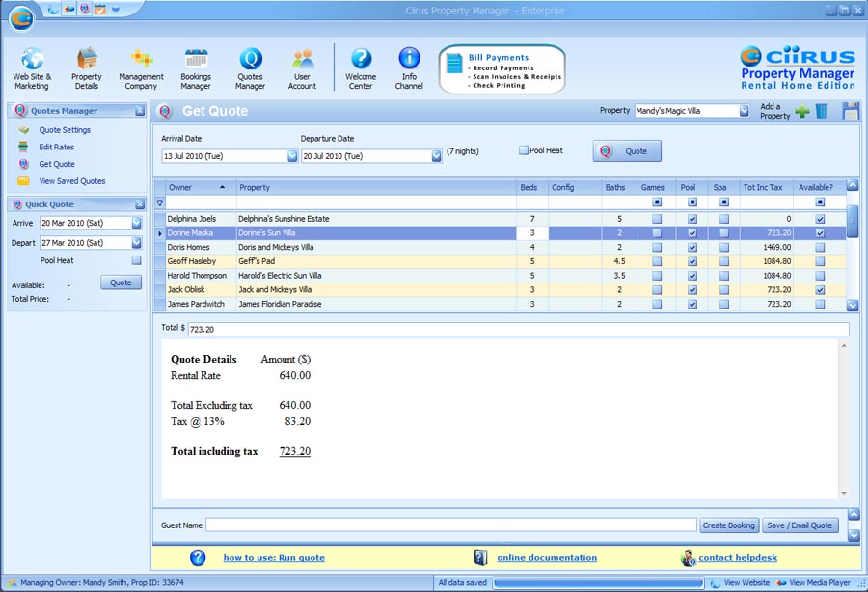The image size is (868, 592).
Task: Open the Management Company section
Action: tap(141, 68)
